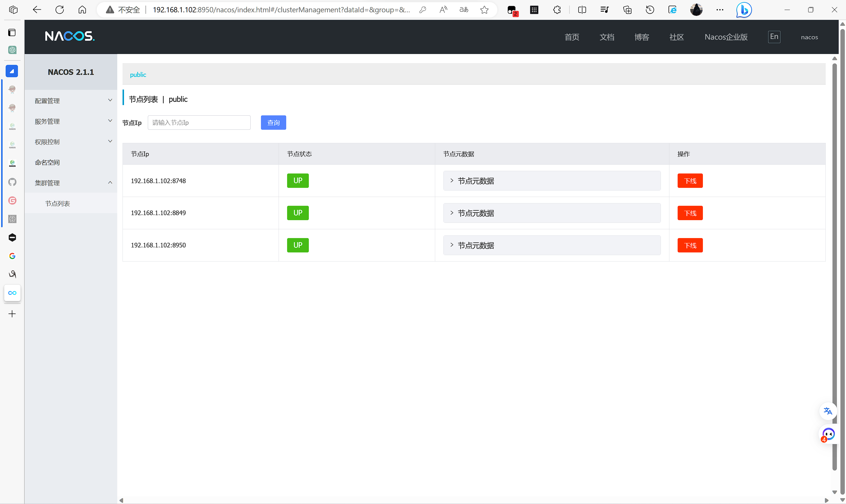This screenshot has width=846, height=504.
Task: Click the browser refresh icon
Action: tap(59, 10)
